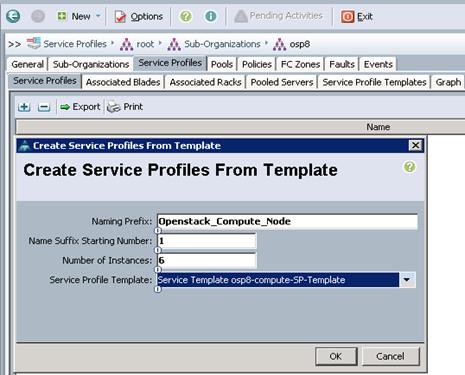Click the dialog title bar icon
Image resolution: width=465 pixels, height=375 pixels.
point(24,146)
